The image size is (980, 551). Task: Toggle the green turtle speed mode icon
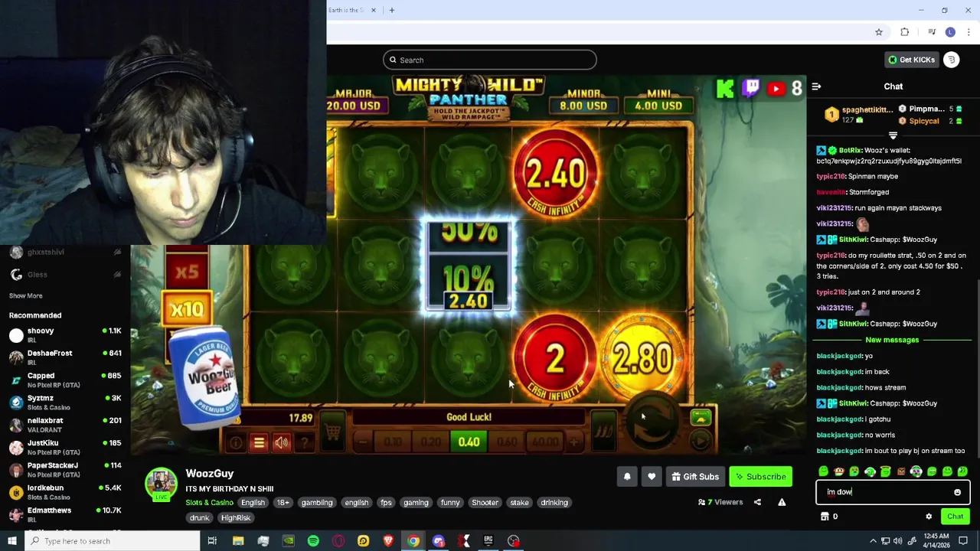(701, 418)
